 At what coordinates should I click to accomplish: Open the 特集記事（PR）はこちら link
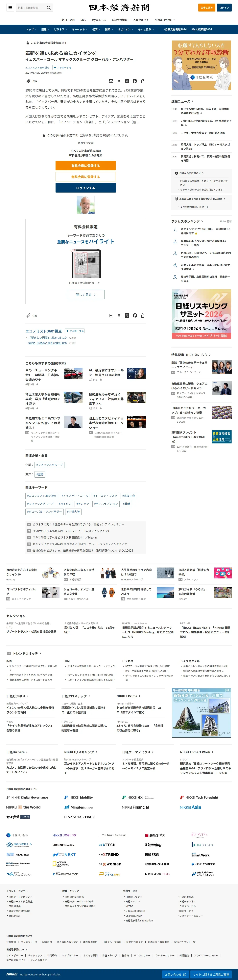[191, 355]
